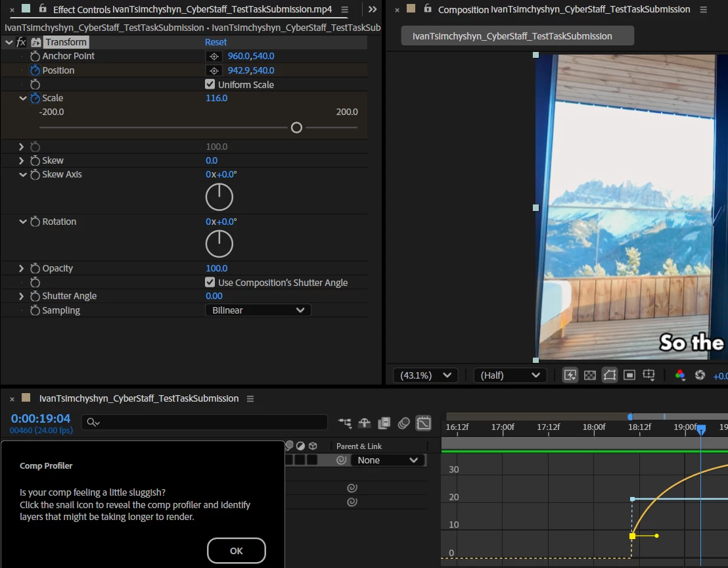Collapse the Transform effect group
The image size is (728, 568).
click(x=9, y=42)
